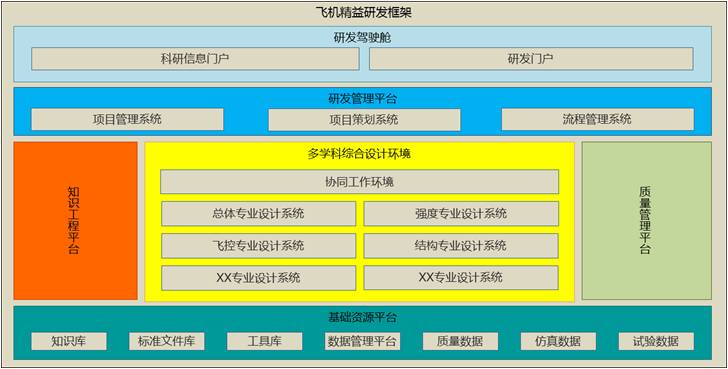Select the 强度专业设计系统 box

[x=461, y=214]
